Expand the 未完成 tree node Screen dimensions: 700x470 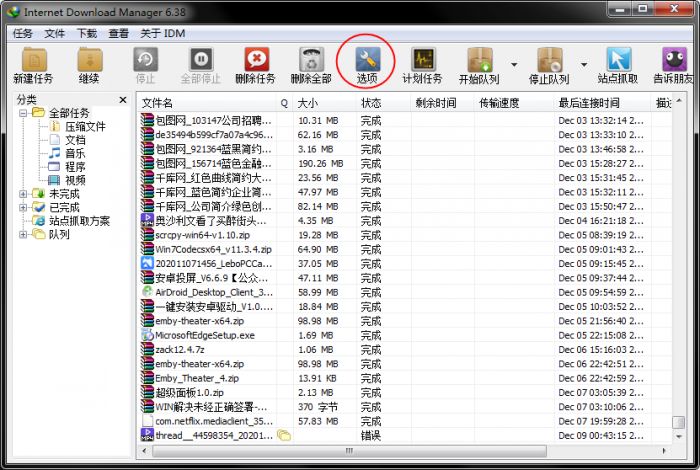tap(23, 194)
